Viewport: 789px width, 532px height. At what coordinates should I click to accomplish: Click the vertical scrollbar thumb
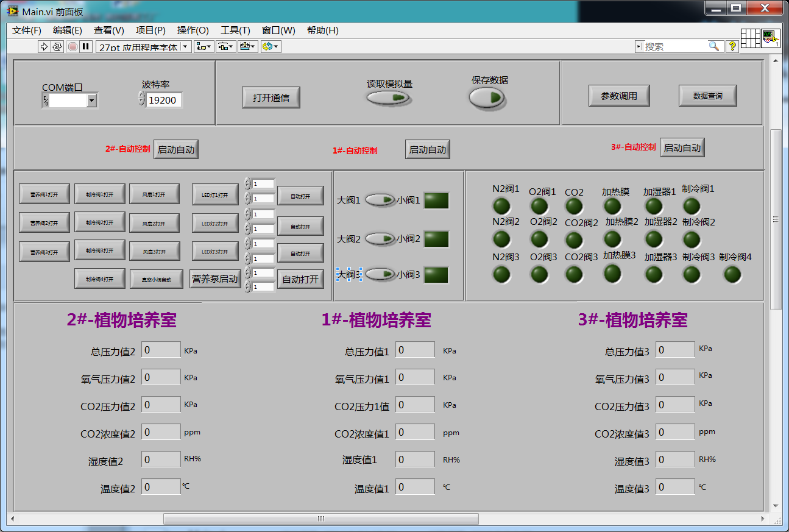pos(776,219)
